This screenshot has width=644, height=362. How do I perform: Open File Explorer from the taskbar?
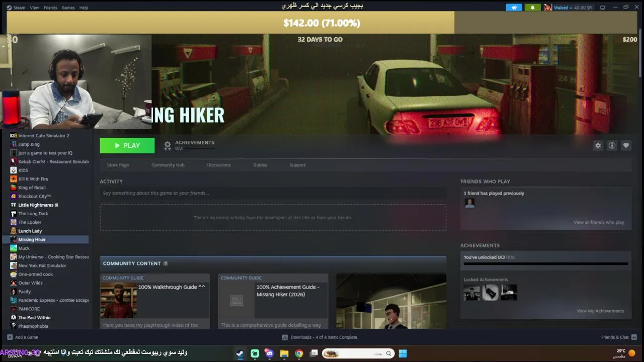(284, 353)
